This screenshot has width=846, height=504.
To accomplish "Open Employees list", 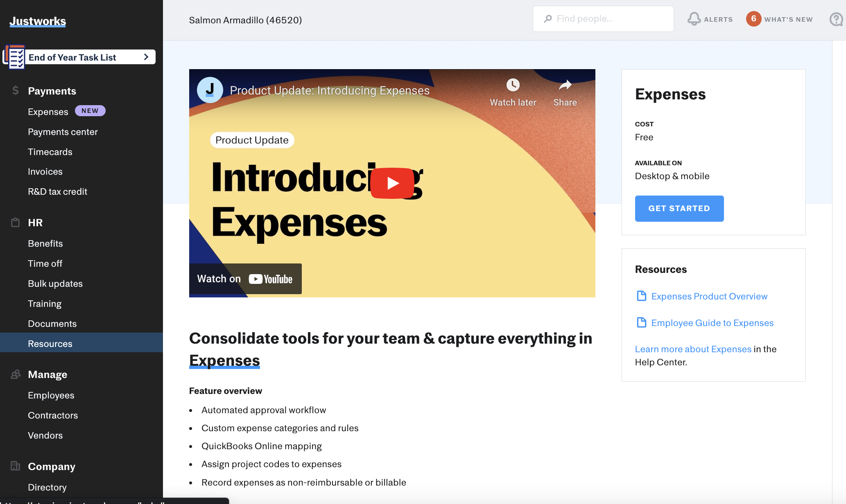I will point(51,395).
